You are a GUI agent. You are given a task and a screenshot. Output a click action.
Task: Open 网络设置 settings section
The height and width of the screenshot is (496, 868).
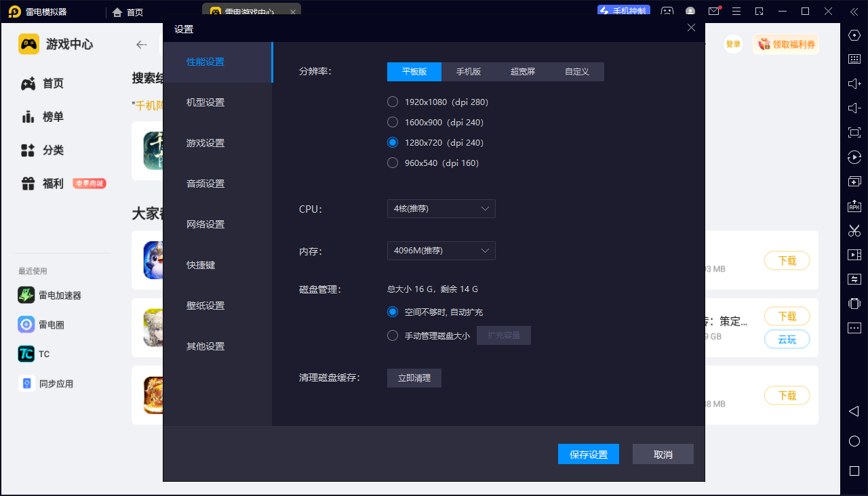[x=218, y=225]
